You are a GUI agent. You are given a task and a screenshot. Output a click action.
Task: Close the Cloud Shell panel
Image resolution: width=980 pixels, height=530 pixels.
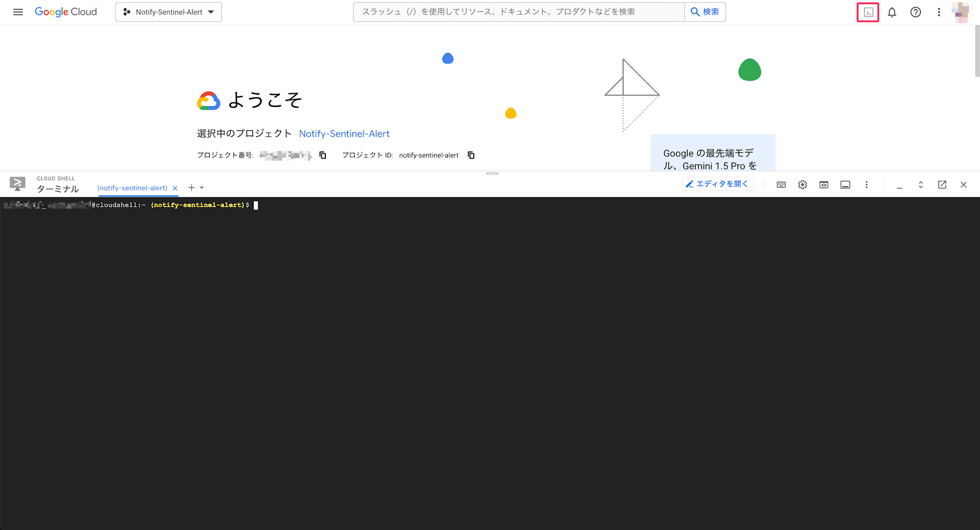[963, 185]
